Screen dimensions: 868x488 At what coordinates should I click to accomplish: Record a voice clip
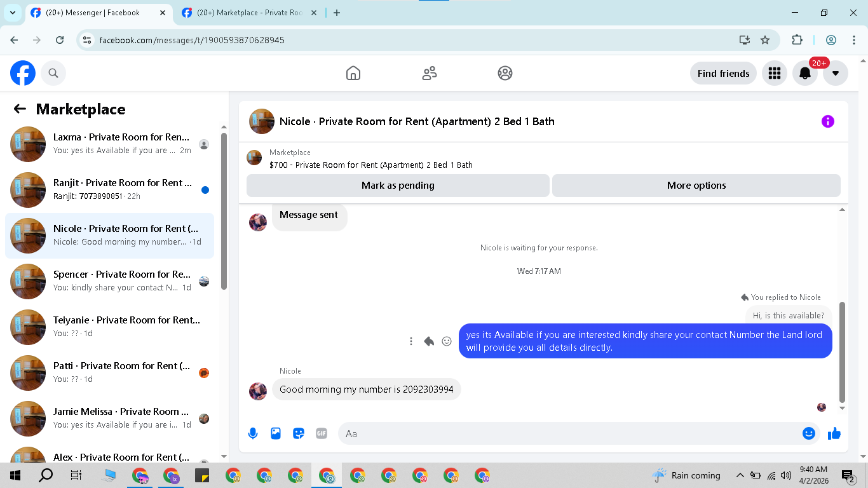coord(253,433)
